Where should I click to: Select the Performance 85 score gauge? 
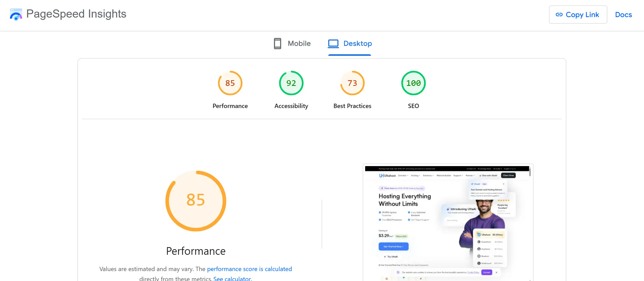(230, 83)
